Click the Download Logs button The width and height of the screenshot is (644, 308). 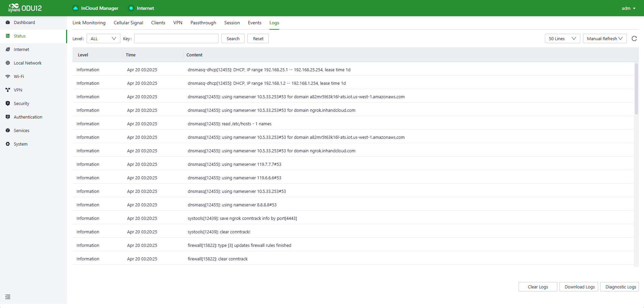[x=580, y=287]
